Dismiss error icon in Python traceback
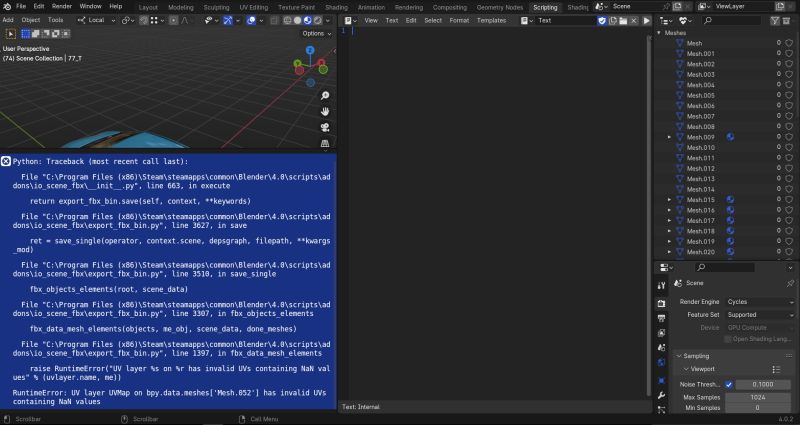Image resolution: width=800 pixels, height=425 pixels. pyautogui.click(x=6, y=162)
